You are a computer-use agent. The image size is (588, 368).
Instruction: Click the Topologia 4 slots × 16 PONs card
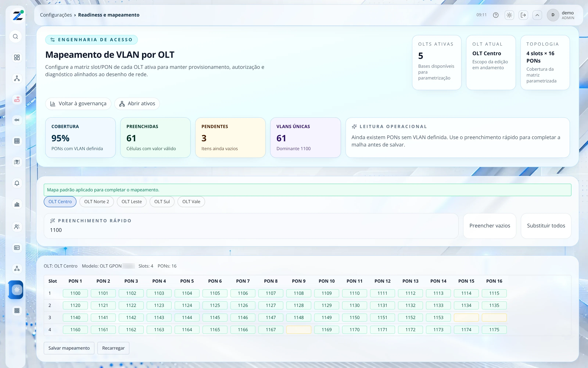545,63
